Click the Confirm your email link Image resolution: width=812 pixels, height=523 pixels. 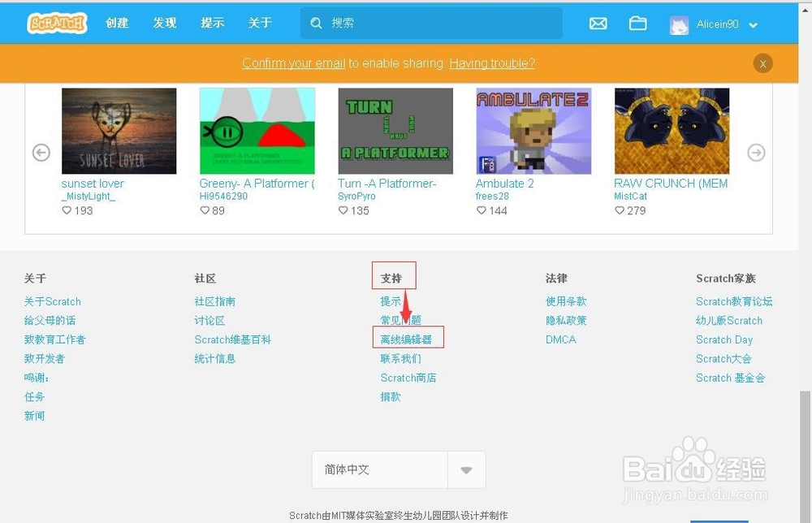[x=294, y=63]
